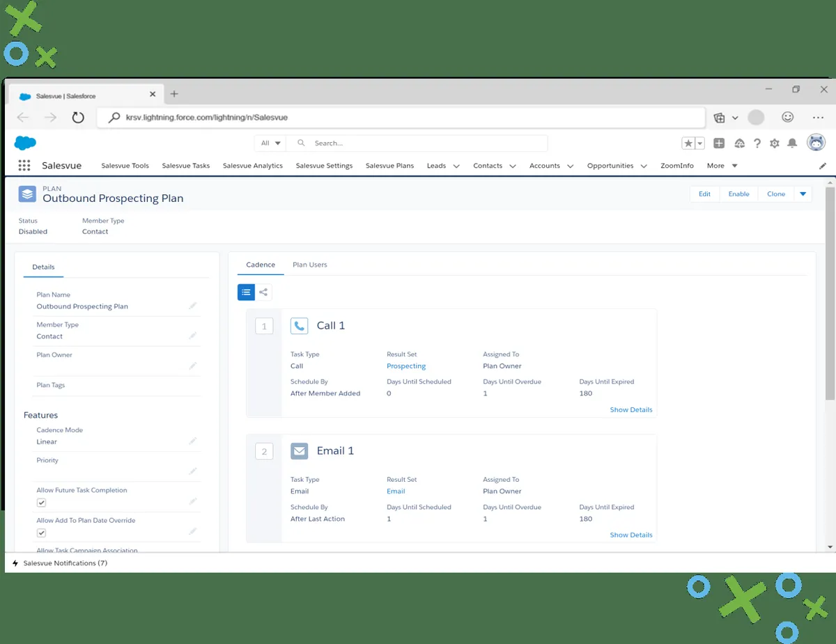Viewport: 836px width, 644px height.
Task: Open the App Launcher grid icon
Action: pyautogui.click(x=24, y=166)
